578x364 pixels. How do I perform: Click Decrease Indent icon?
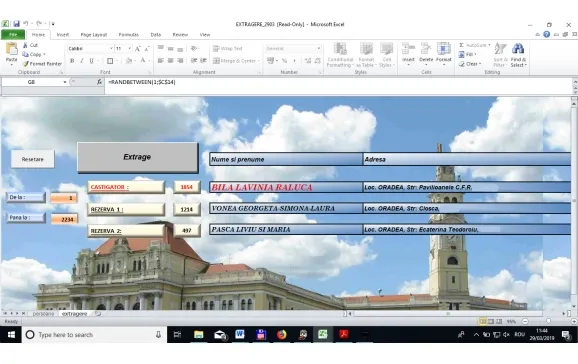click(x=194, y=60)
